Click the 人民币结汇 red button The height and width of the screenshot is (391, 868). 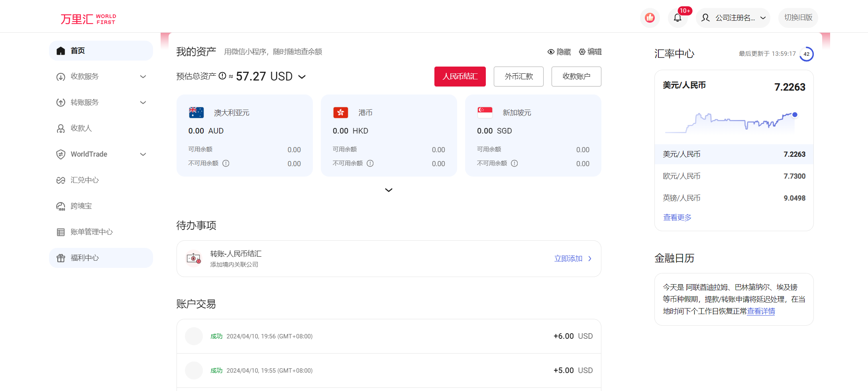click(x=460, y=77)
